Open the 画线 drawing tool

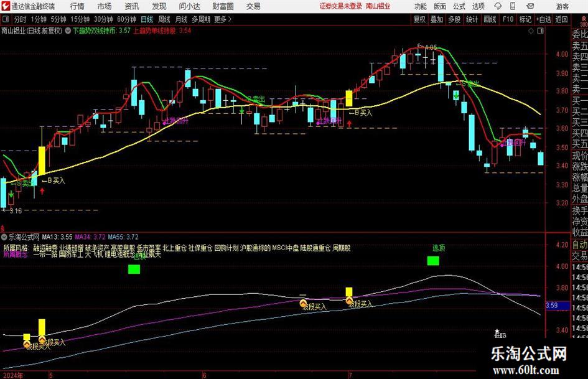(x=490, y=19)
